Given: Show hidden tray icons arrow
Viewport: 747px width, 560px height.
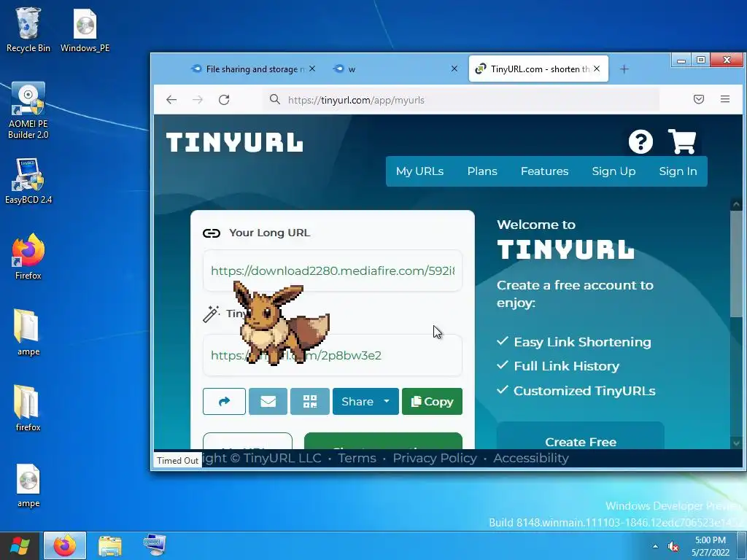Looking at the screenshot, I should [x=656, y=547].
